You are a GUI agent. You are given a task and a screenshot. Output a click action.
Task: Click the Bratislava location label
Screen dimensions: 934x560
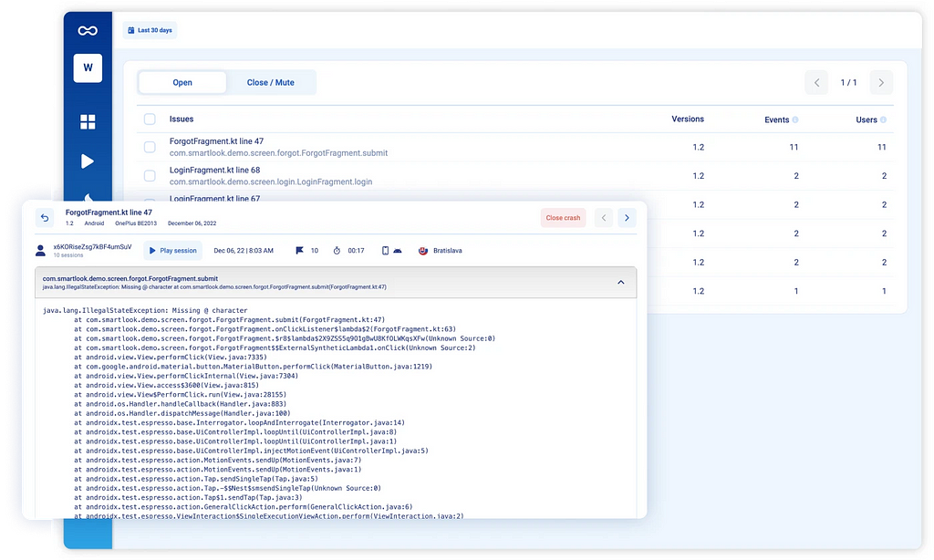[447, 251]
